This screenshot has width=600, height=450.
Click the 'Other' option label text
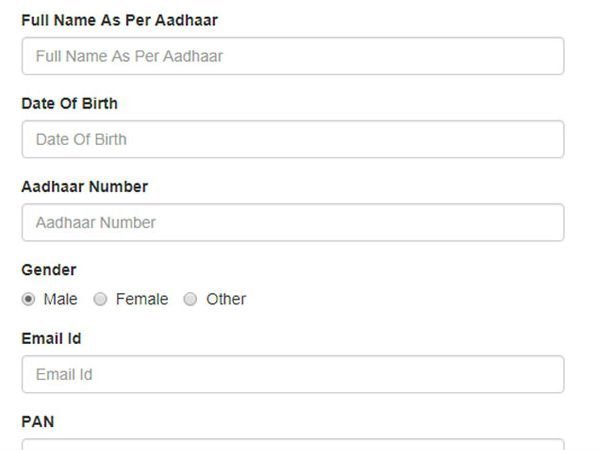[x=226, y=299]
